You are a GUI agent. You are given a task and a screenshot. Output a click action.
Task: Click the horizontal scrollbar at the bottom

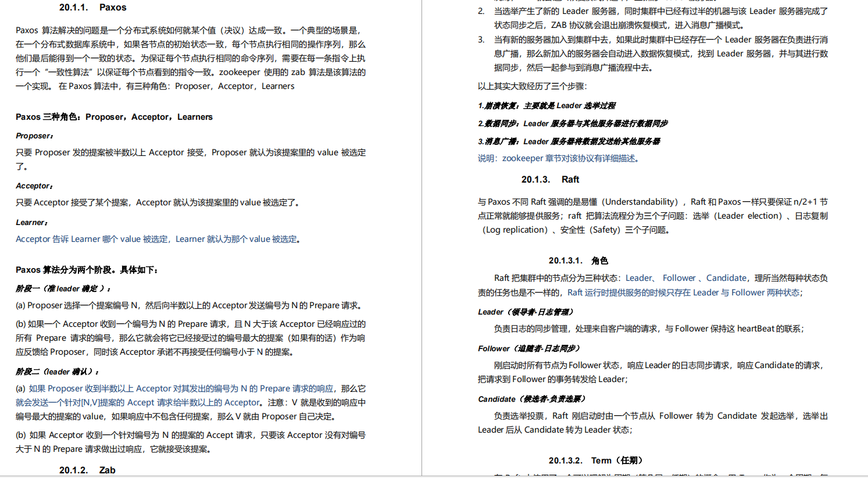(434, 475)
